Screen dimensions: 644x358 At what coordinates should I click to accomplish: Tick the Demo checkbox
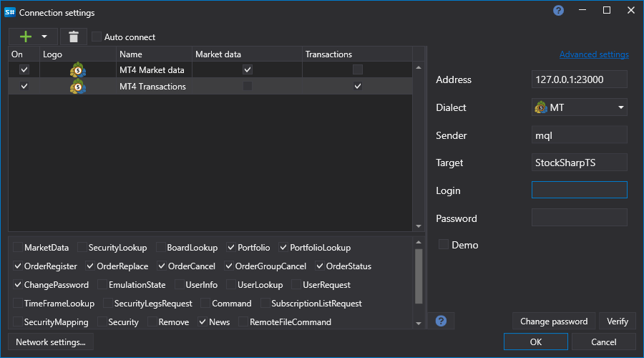(x=444, y=244)
